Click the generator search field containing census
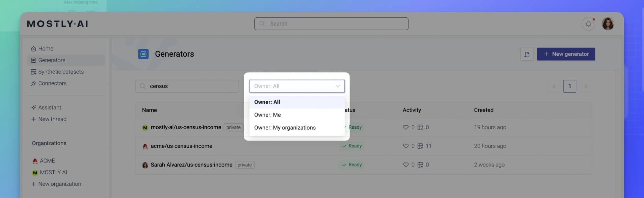This screenshot has height=198, width=644. coord(191,86)
